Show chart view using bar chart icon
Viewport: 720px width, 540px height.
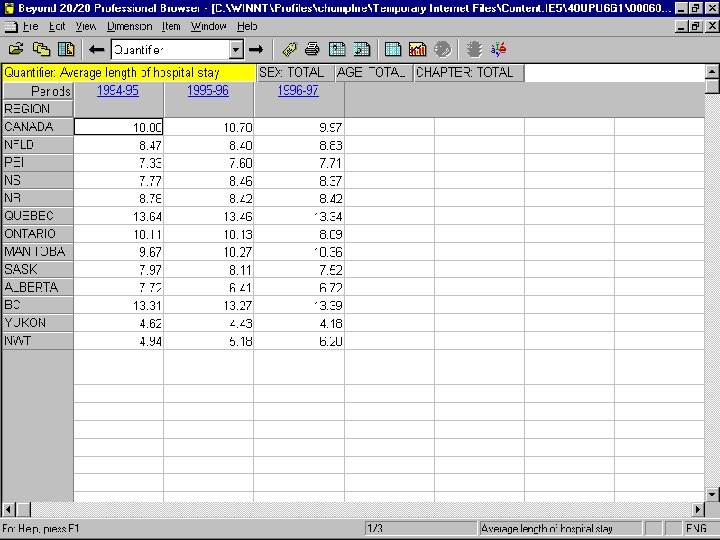coord(417,49)
